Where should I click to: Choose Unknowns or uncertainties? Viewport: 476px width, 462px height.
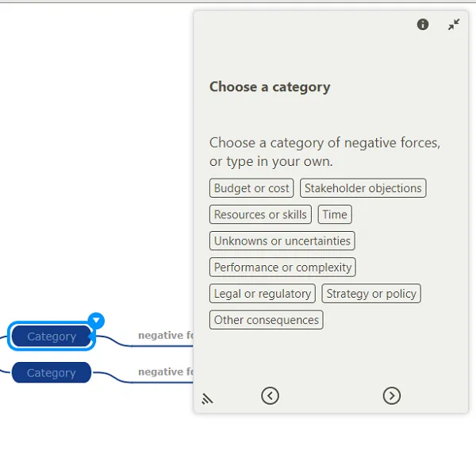tap(282, 241)
